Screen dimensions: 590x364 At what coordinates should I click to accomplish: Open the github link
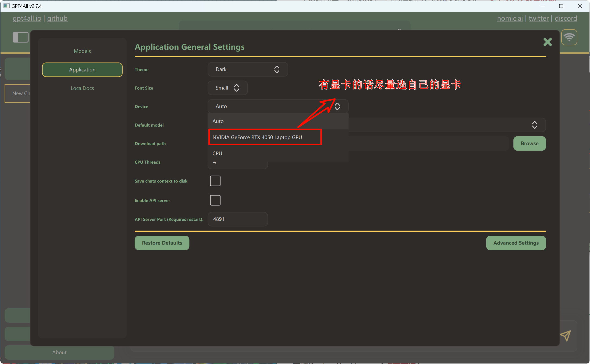pyautogui.click(x=57, y=18)
